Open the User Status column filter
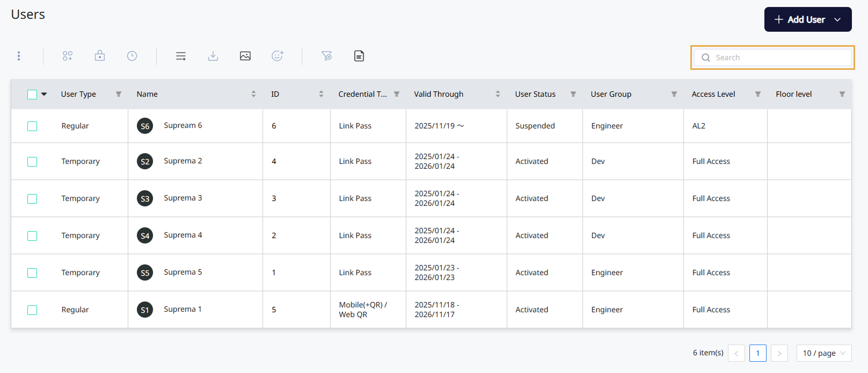Viewport: 868px width, 373px height. (x=573, y=94)
